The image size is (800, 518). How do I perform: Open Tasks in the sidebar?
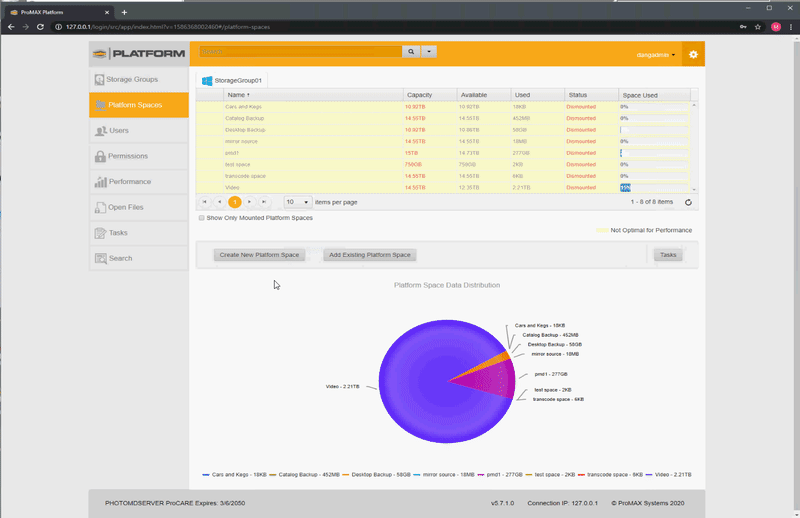[x=139, y=233]
